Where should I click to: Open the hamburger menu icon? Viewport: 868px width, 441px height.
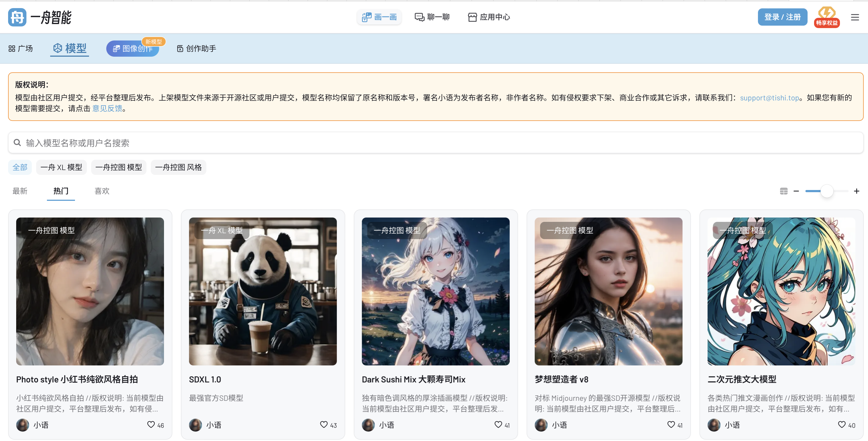coord(855,17)
